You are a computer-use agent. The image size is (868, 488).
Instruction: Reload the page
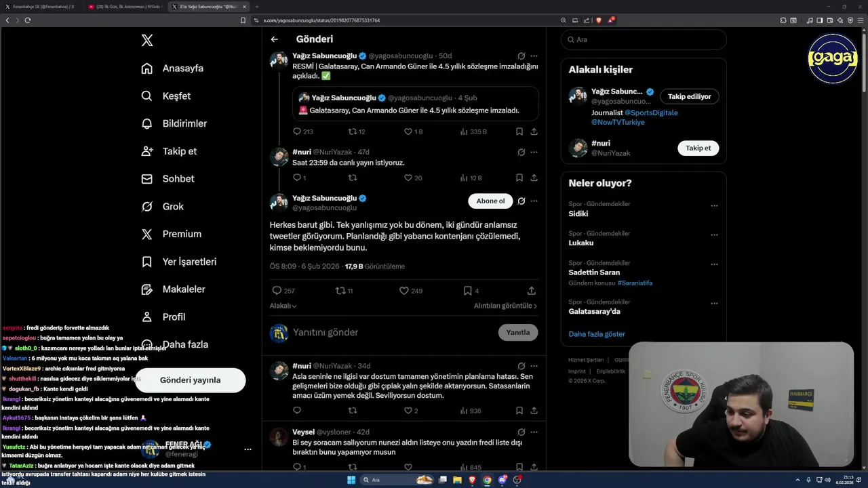point(28,20)
